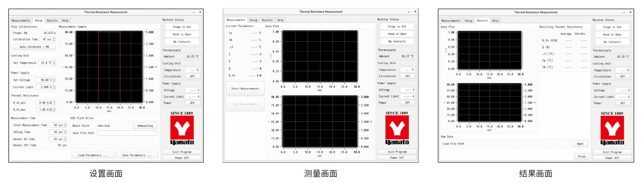Click the Auto Calibrate : R0 button

coord(35,47)
